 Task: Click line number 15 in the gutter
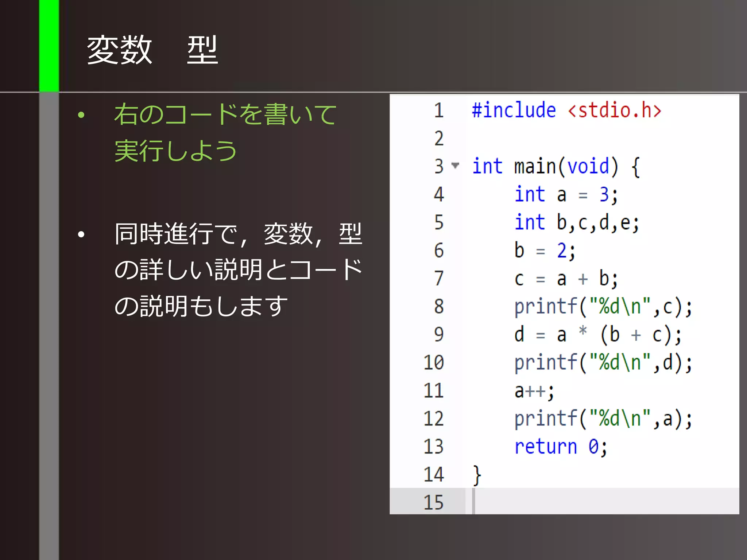(x=434, y=502)
